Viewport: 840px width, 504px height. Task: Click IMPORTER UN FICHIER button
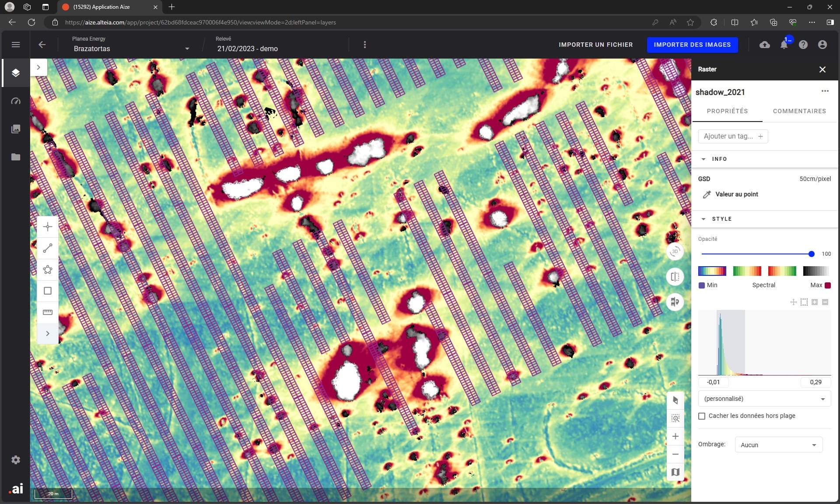tap(595, 45)
